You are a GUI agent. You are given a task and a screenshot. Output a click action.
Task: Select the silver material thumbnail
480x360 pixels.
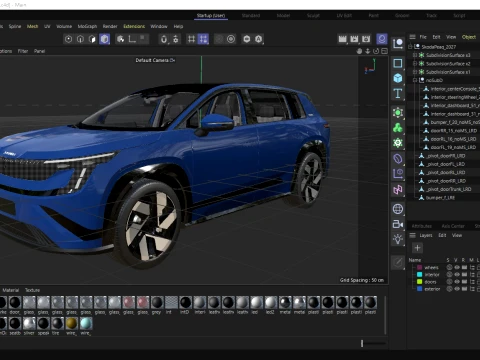[29, 323]
